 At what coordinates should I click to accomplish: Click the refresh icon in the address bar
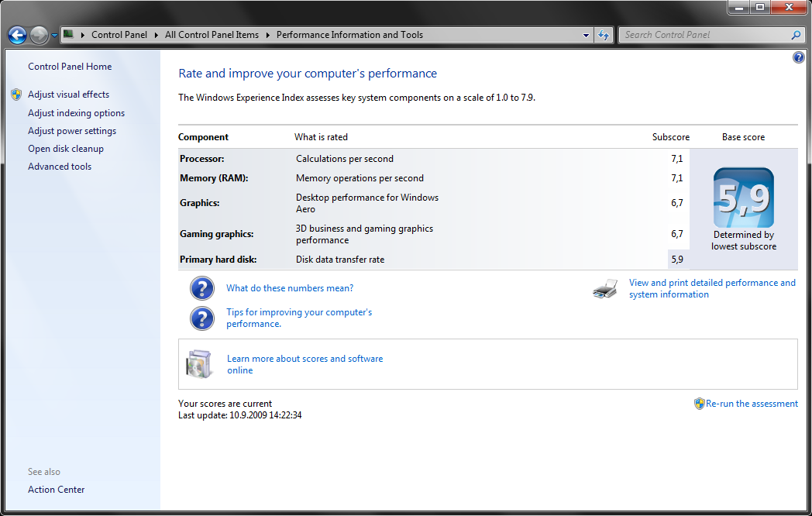coord(603,34)
